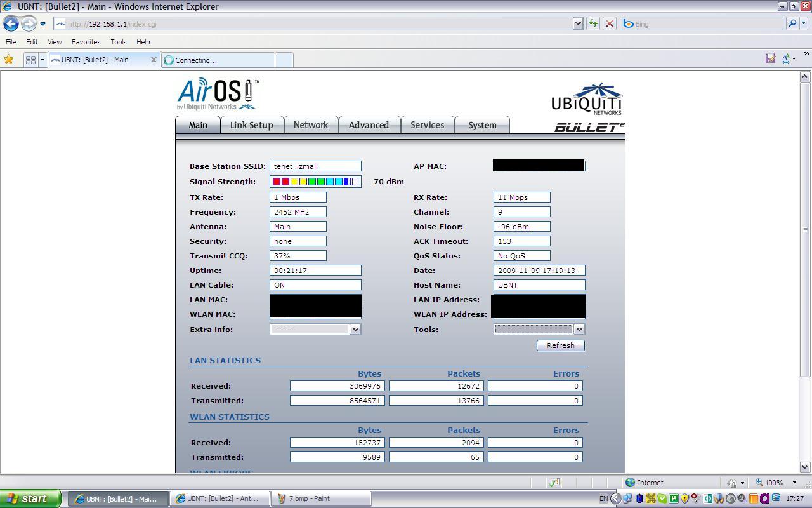
Task: Click the Base Station SSID field
Action: pyautogui.click(x=315, y=166)
